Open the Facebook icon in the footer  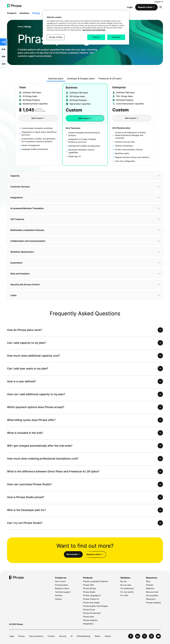point(131,636)
